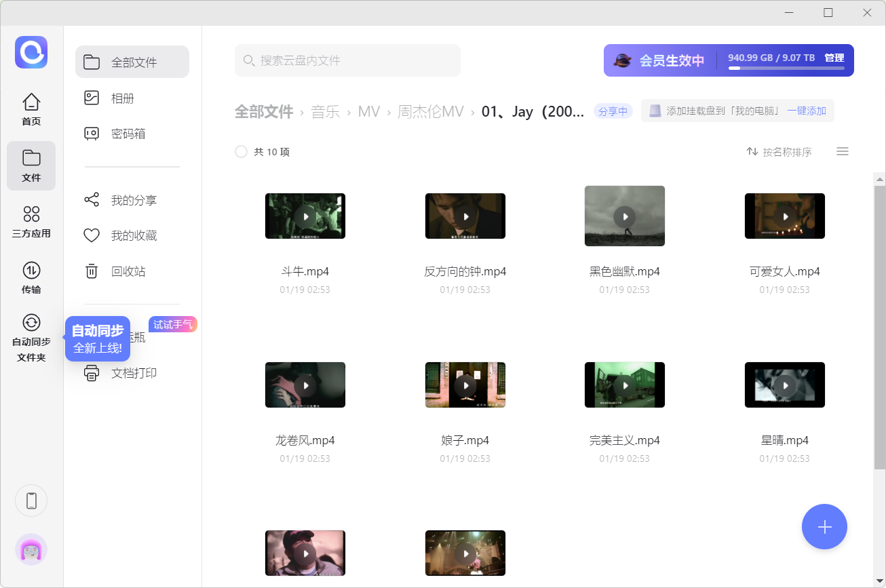Open 按名称排序 sort dropdown
This screenshot has height=588, width=886.
click(779, 152)
